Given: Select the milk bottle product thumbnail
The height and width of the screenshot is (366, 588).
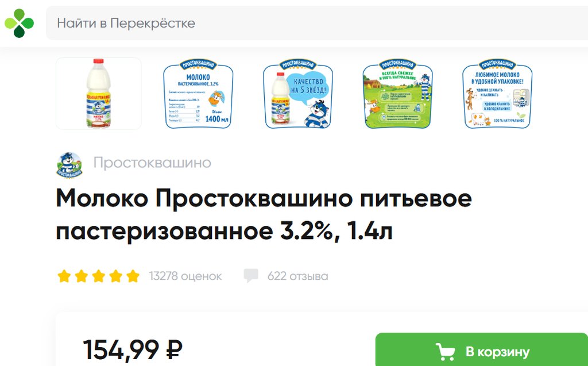Looking at the screenshot, I should (99, 94).
